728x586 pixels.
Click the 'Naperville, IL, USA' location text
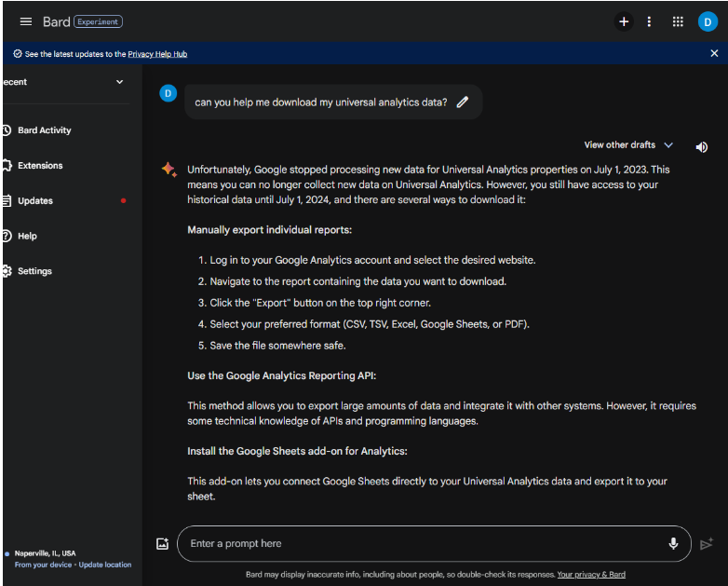tap(45, 553)
